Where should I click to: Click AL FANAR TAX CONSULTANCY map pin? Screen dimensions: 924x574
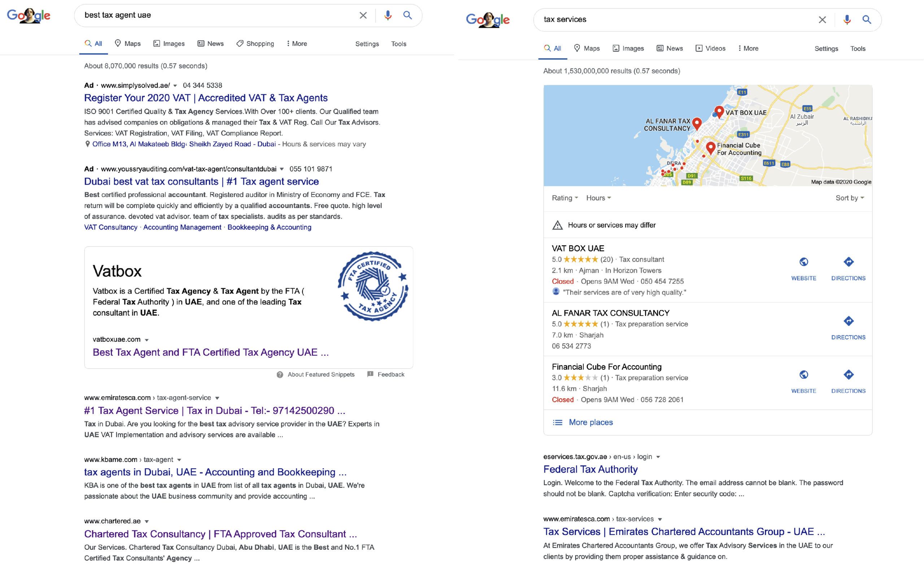point(697,124)
